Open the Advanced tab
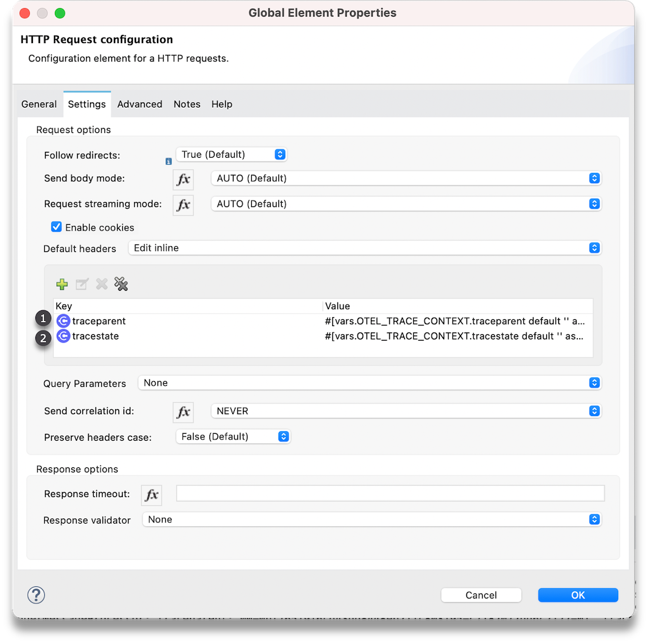Image resolution: width=648 pixels, height=644 pixels. tap(139, 104)
